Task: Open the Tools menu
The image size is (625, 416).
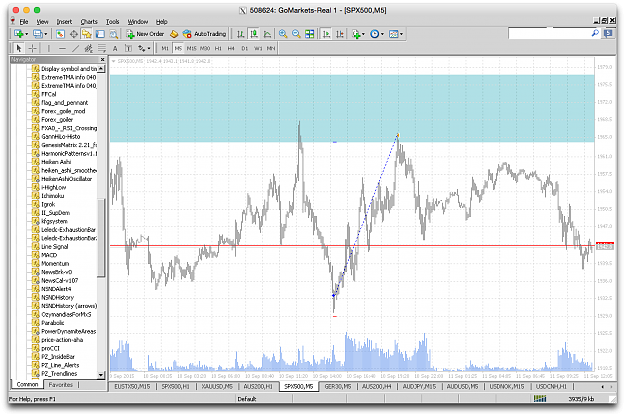Action: pyautogui.click(x=112, y=22)
